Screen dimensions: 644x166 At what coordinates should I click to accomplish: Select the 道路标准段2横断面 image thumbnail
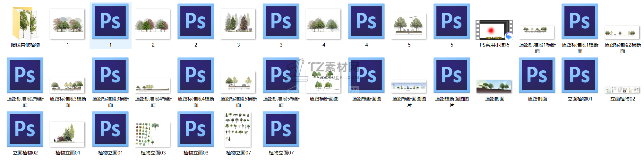[x=622, y=32]
